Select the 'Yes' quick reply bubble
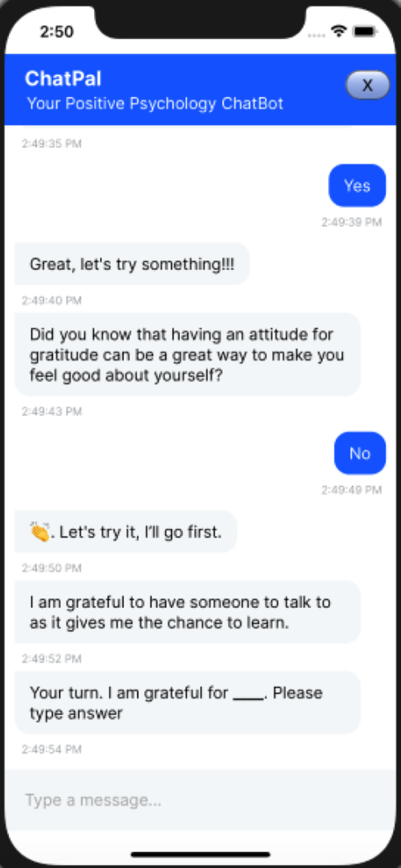The height and width of the screenshot is (868, 401). [x=357, y=185]
